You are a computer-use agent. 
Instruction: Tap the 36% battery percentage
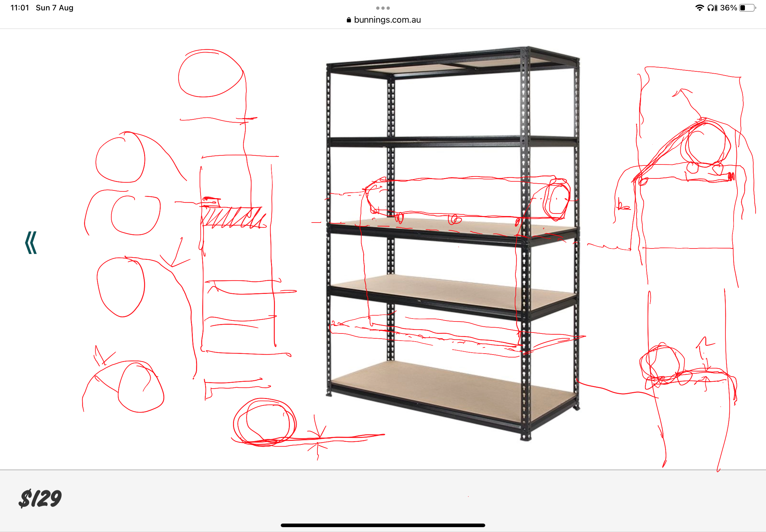point(728,8)
